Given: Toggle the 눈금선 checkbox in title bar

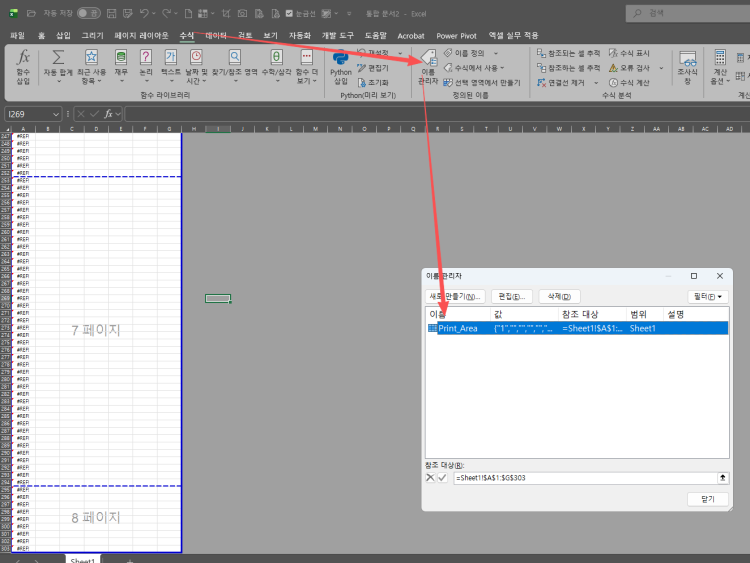Looking at the screenshot, I should [x=289, y=14].
